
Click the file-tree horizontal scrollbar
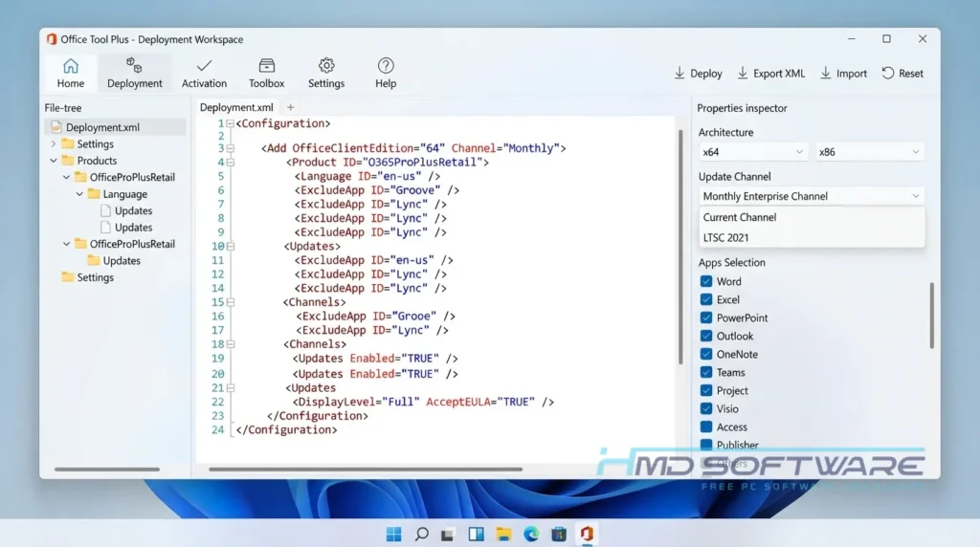[107, 469]
